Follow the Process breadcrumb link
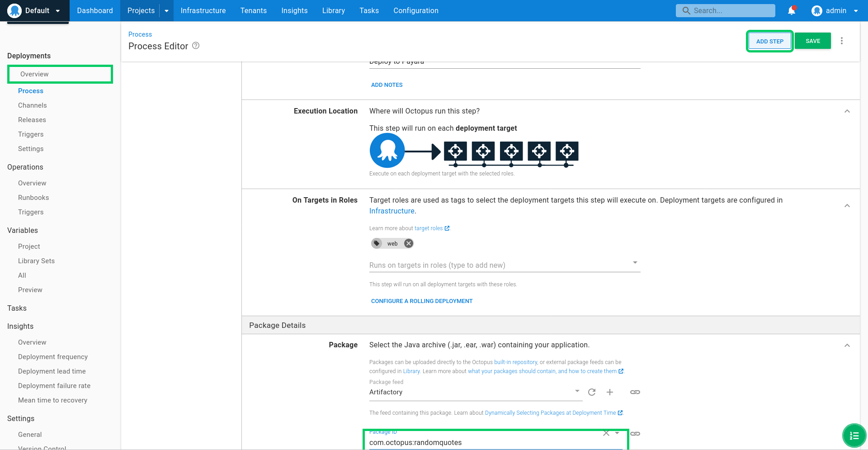The height and width of the screenshot is (450, 868). (140, 34)
